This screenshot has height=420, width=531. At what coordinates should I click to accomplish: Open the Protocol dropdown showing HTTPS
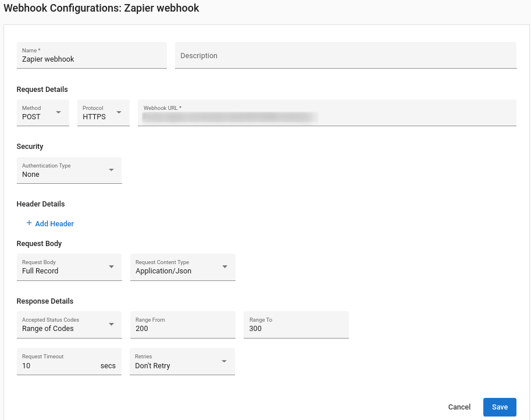pyautogui.click(x=104, y=113)
